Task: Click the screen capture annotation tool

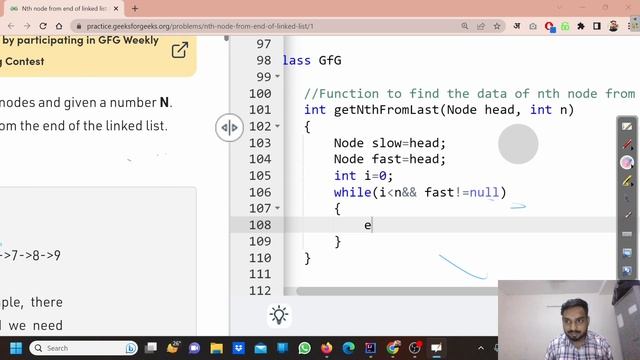Action: coord(627,253)
